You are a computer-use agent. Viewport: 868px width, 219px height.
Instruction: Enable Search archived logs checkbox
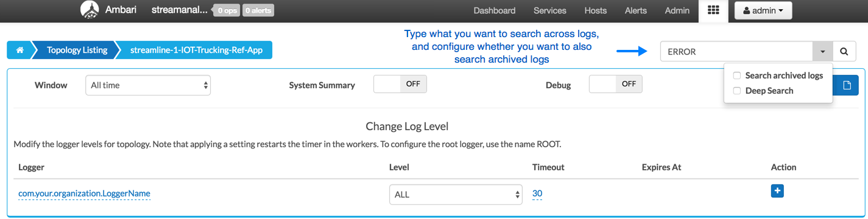(x=736, y=75)
